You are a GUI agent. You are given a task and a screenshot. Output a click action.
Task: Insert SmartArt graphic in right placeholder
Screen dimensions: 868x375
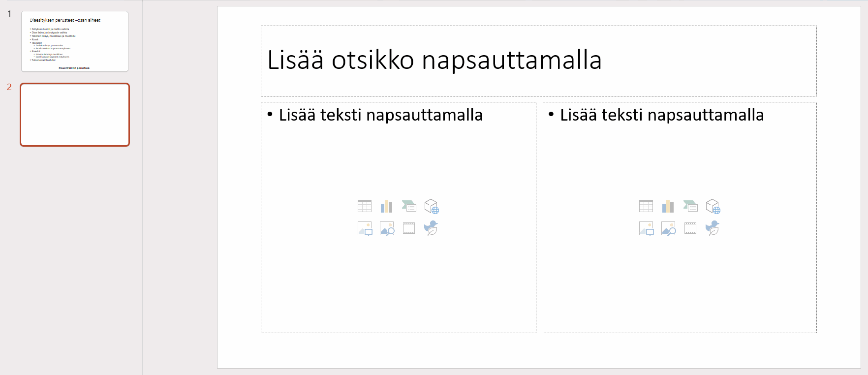[690, 206]
